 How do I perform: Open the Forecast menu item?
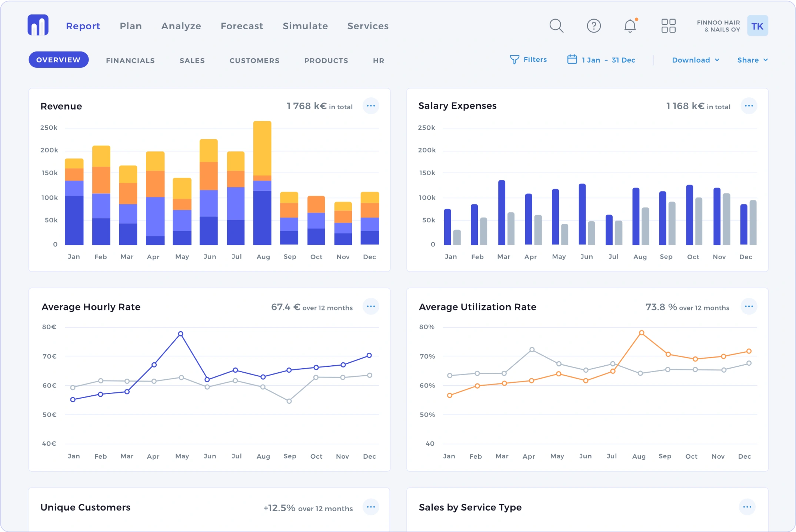(x=242, y=26)
